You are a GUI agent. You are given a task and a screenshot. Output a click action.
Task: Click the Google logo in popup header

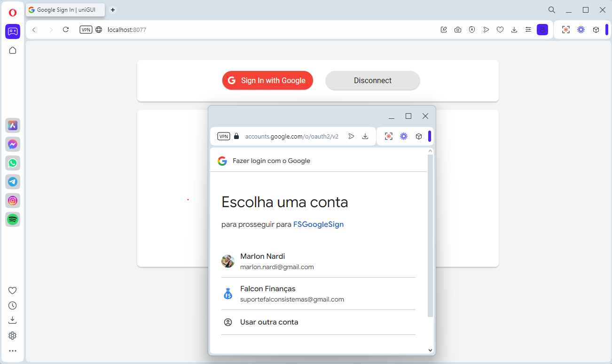tap(222, 161)
